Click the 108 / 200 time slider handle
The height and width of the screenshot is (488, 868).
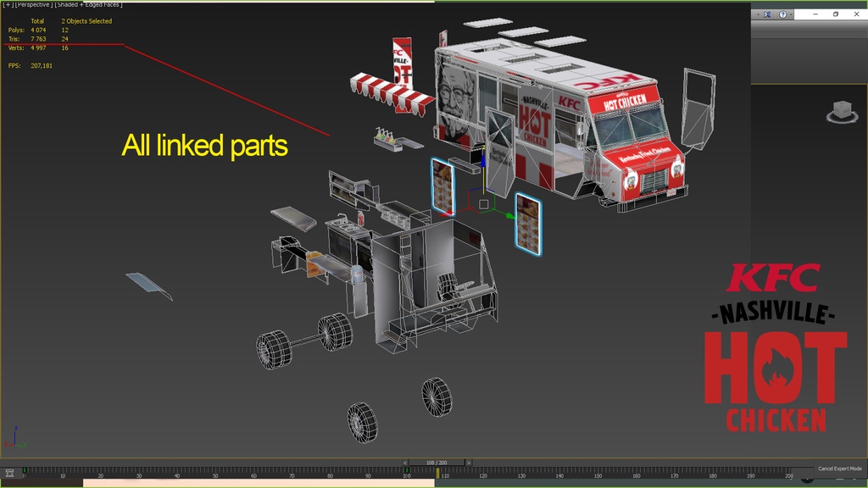(x=437, y=463)
